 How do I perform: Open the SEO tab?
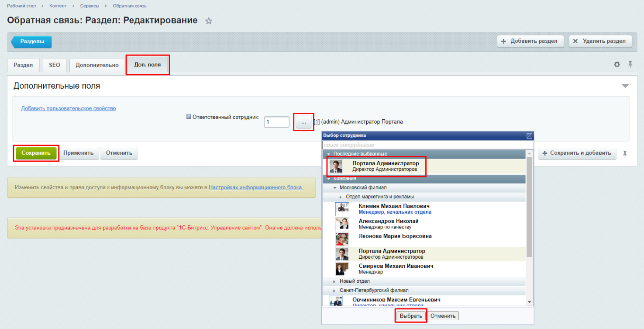55,65
